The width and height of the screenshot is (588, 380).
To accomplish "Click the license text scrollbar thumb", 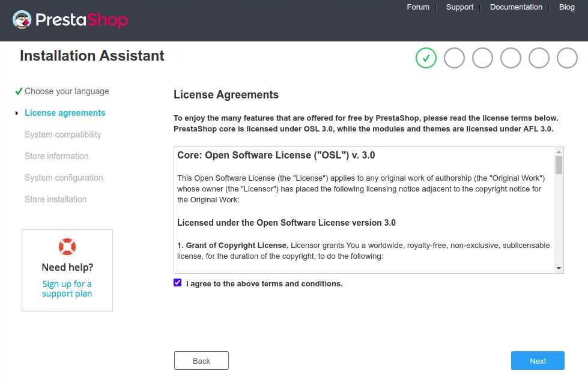I will click(x=559, y=165).
